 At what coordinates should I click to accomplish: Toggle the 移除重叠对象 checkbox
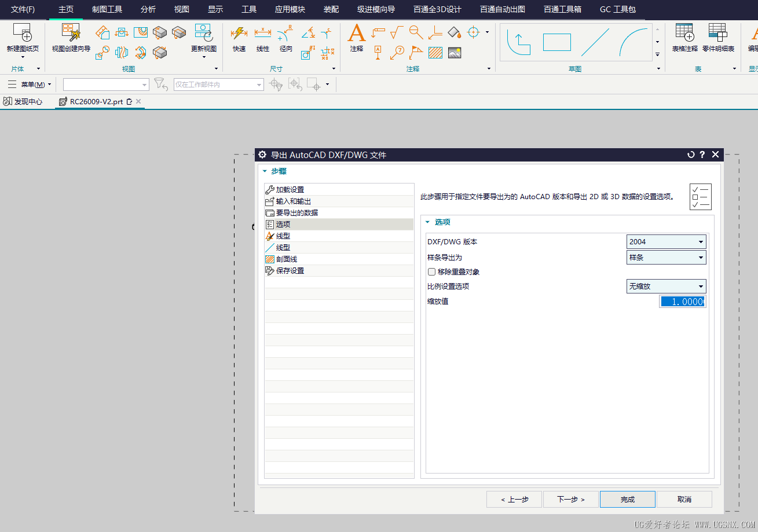[431, 272]
